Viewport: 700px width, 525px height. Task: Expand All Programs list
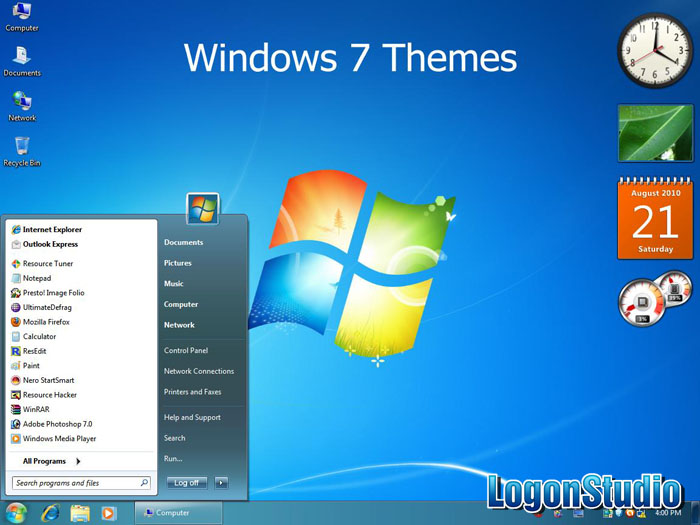[51, 461]
